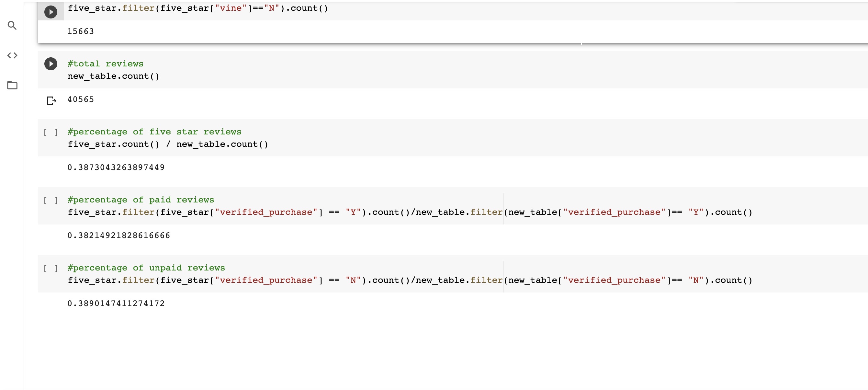
Task: Select the output 0.38214921828616666
Action: (118, 235)
